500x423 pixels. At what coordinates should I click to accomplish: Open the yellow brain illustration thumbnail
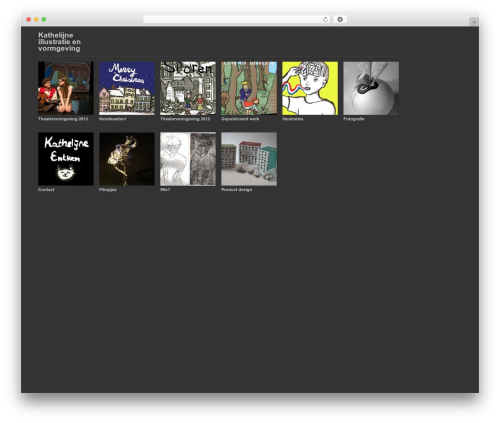click(310, 88)
